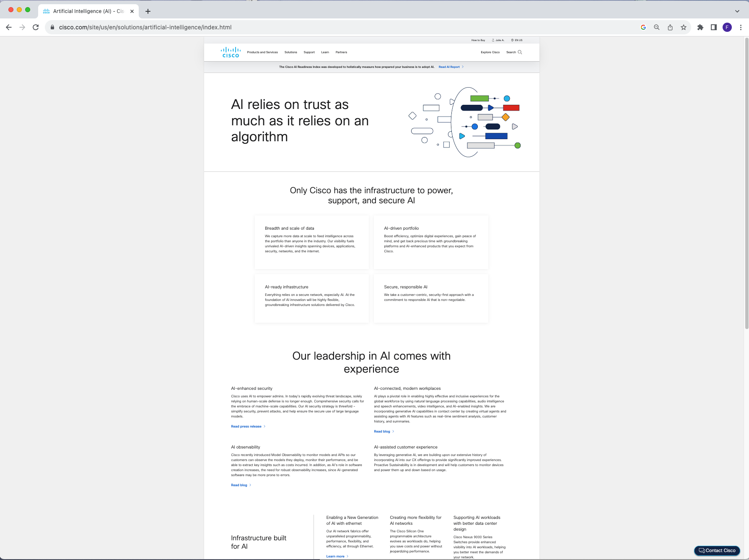Viewport: 749px width, 560px height.
Task: Click the Cisco logo in the header
Action: point(231,52)
